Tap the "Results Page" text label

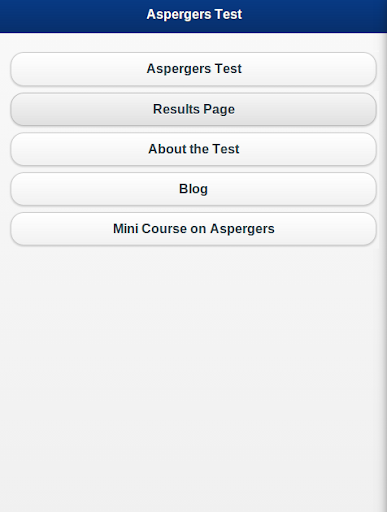[194, 109]
